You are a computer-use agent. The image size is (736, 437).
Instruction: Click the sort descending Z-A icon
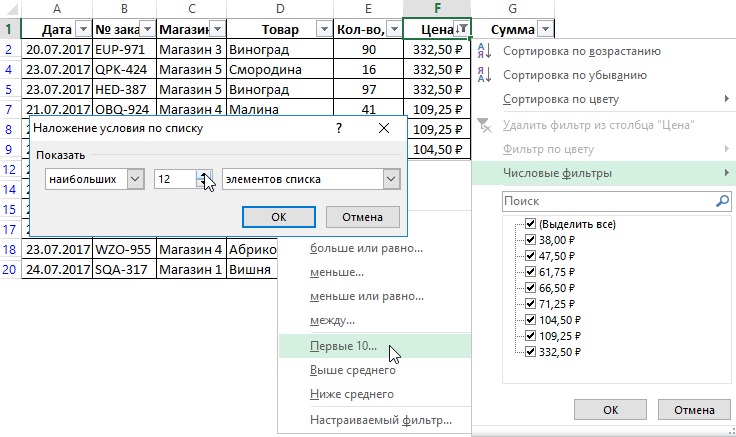[485, 75]
